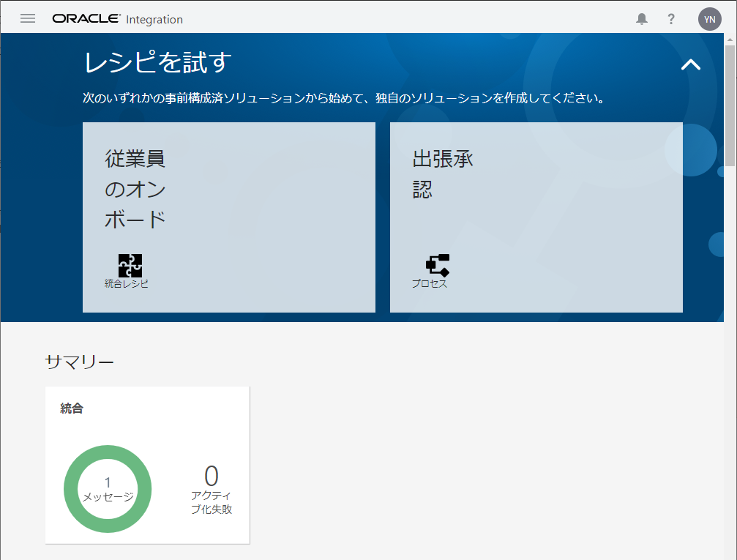Collapse the レシピを試す section with chevron

[x=690, y=64]
